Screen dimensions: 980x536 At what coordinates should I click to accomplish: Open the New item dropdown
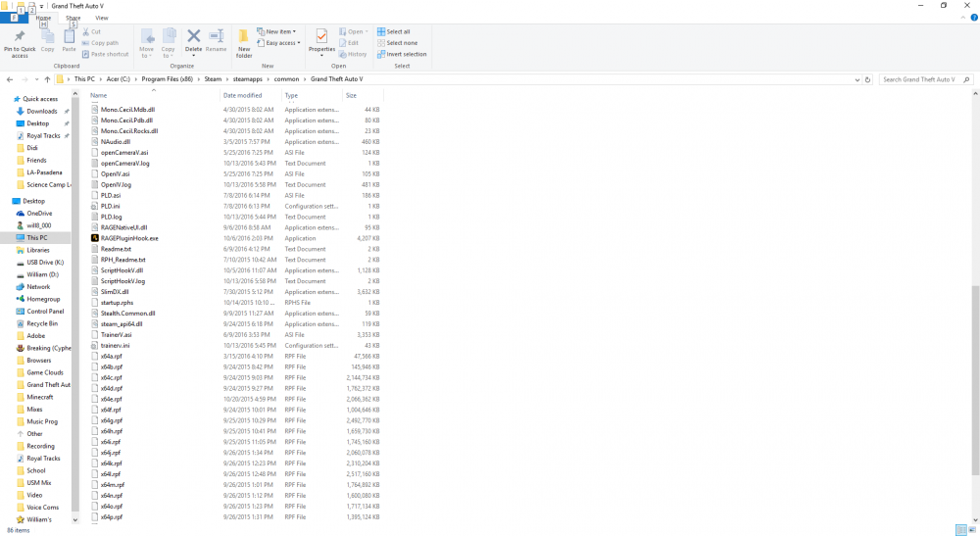click(276, 31)
